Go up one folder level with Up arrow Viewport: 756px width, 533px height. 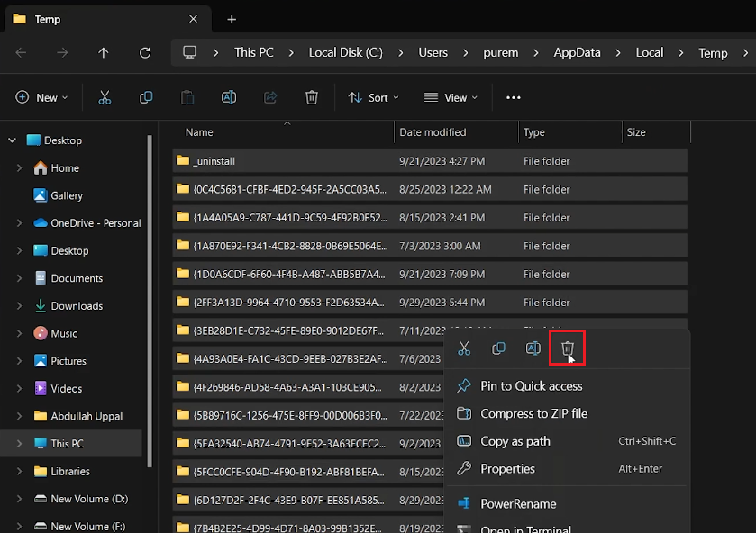point(104,52)
